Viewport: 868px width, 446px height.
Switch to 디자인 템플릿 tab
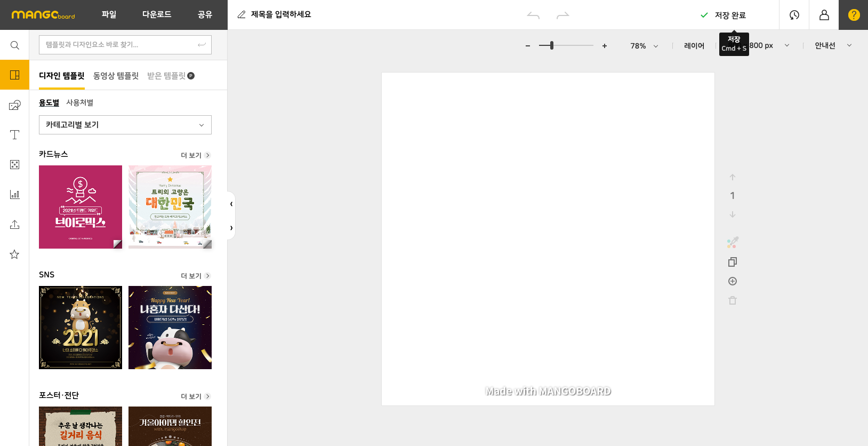point(62,76)
